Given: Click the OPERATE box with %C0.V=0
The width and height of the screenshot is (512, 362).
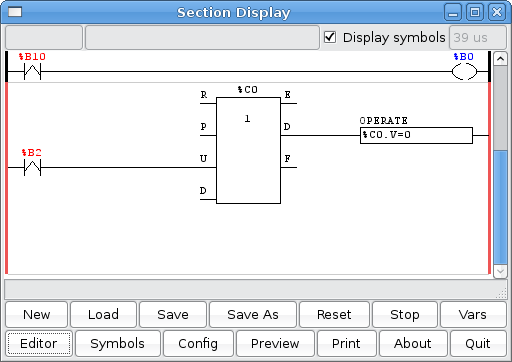Looking at the screenshot, I should point(416,135).
